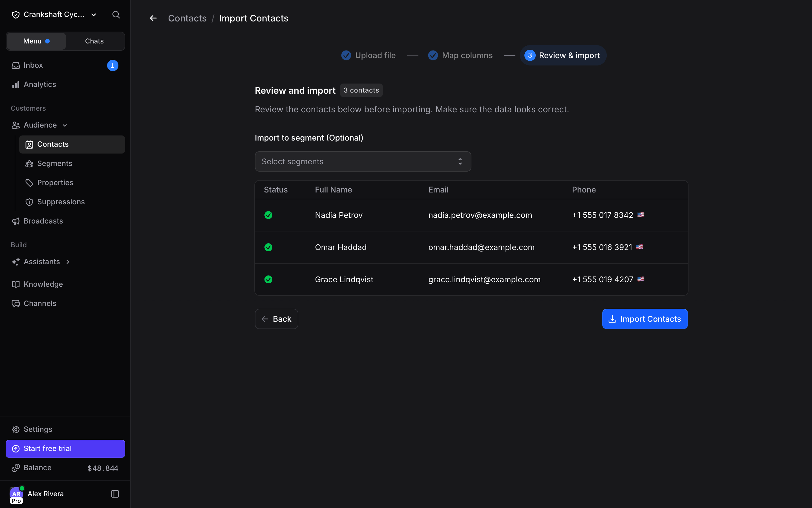Open Channels section
The width and height of the screenshot is (812, 508).
(x=65, y=303)
